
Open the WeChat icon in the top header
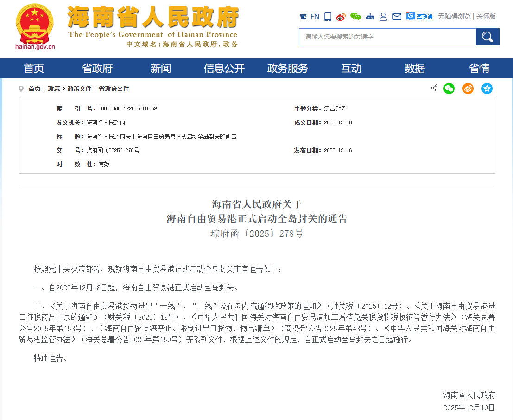(355, 16)
